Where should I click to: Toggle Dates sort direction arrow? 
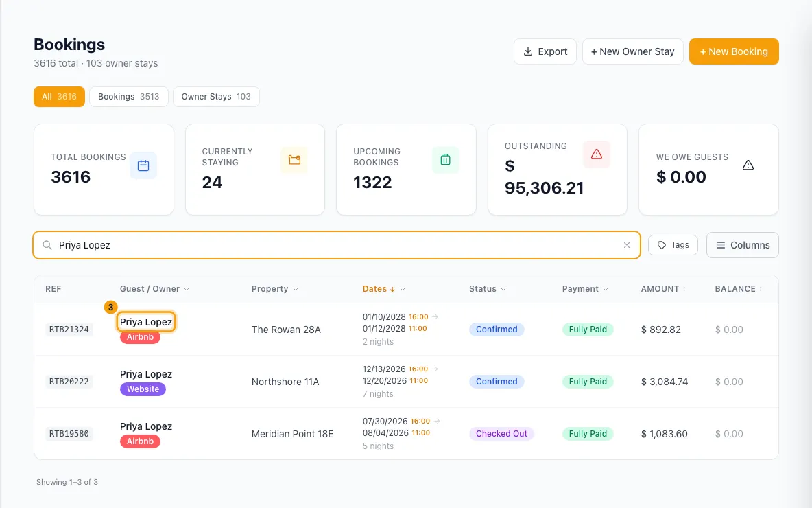pyautogui.click(x=392, y=289)
